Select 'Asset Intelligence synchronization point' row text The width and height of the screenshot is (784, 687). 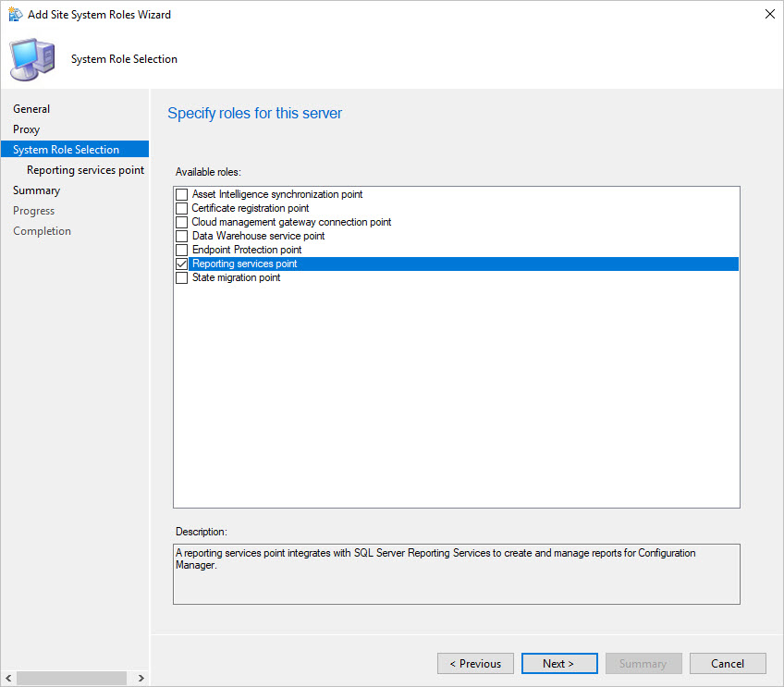point(277,194)
